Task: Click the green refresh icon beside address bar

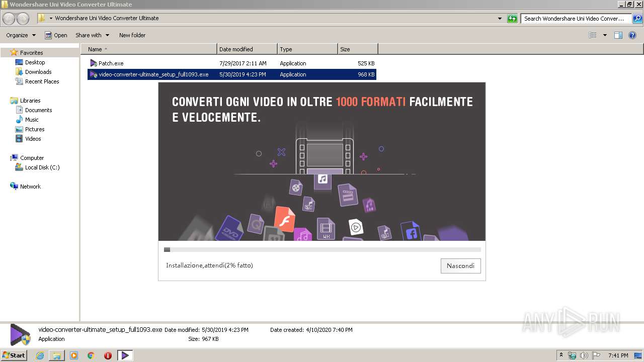Action: click(x=512, y=19)
